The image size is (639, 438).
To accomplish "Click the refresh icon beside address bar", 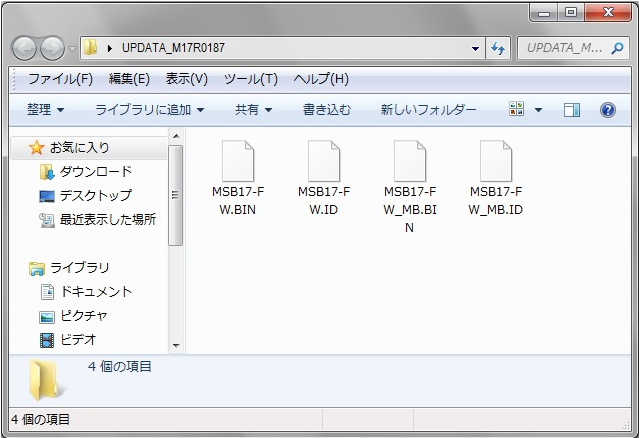I will pyautogui.click(x=499, y=48).
